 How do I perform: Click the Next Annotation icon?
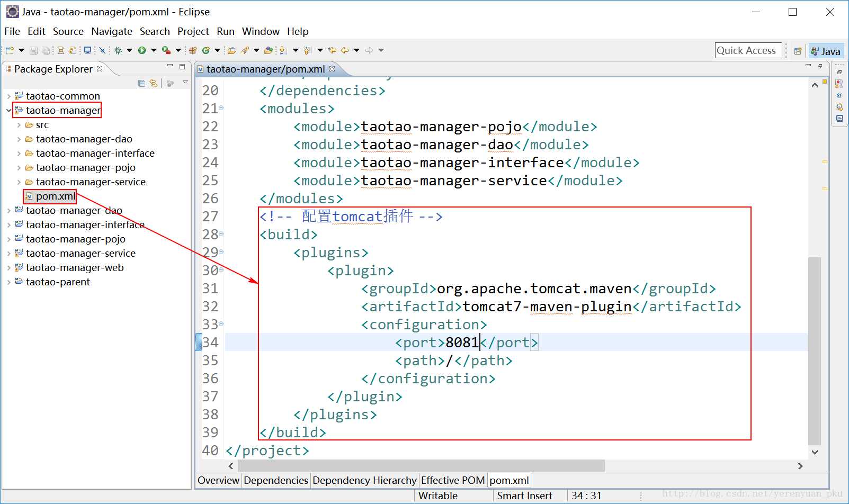pos(283,50)
